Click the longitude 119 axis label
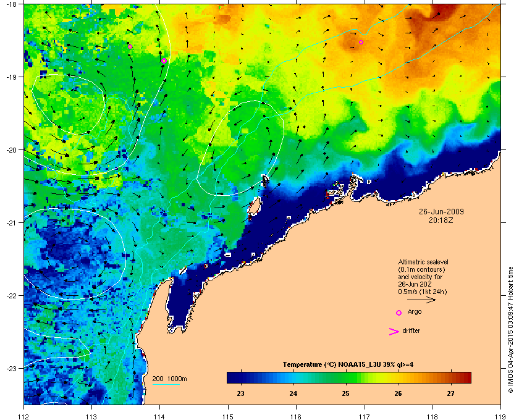The image size is (519, 420). pyautogui.click(x=500, y=416)
